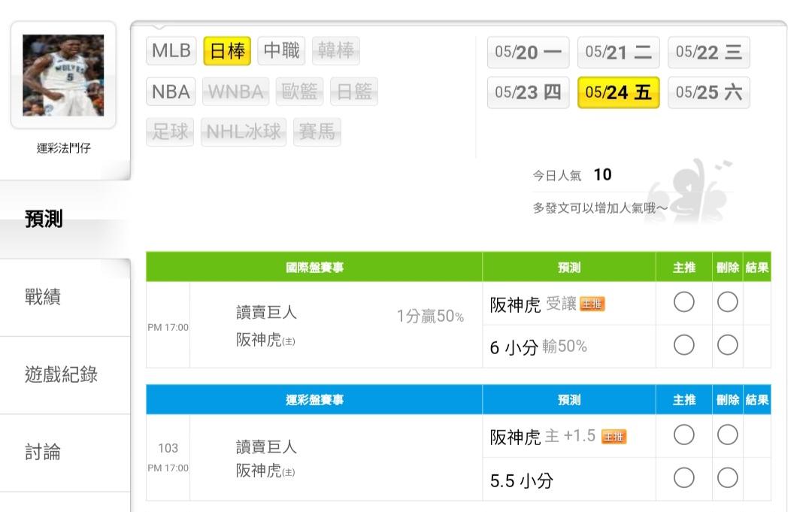Image resolution: width=812 pixels, height=512 pixels.
Task: Open the 遊戲紀錄 sidebar menu
Action: pos(61,374)
